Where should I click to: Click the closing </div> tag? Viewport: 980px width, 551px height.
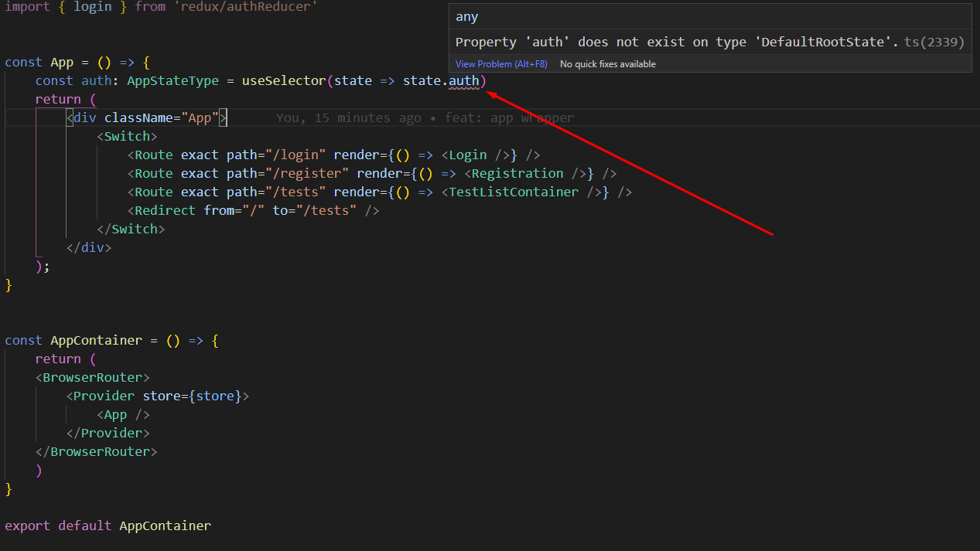pyautogui.click(x=89, y=248)
